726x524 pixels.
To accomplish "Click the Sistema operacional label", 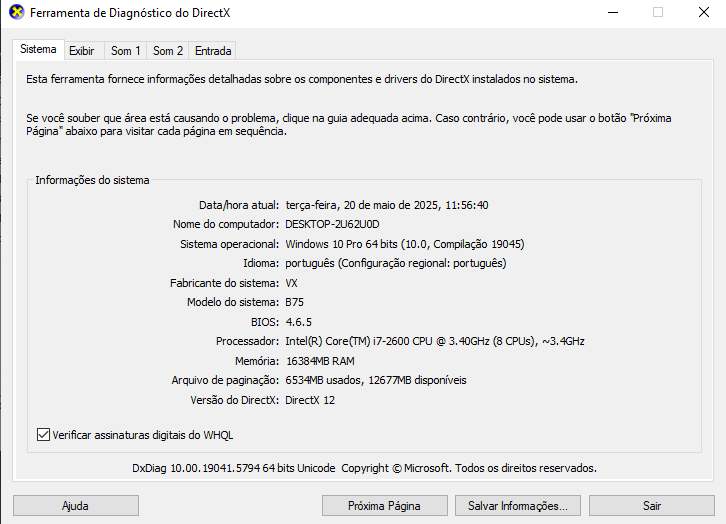I will pos(230,244).
